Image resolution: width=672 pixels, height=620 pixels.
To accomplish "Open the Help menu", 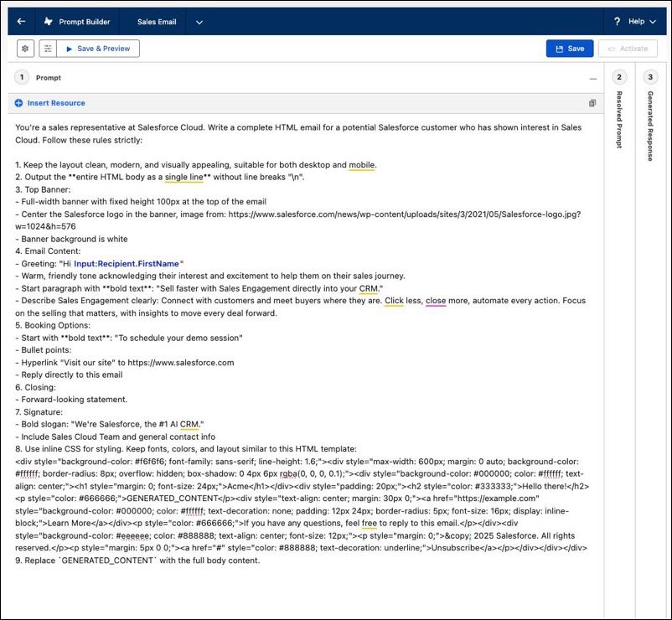I will (x=636, y=22).
